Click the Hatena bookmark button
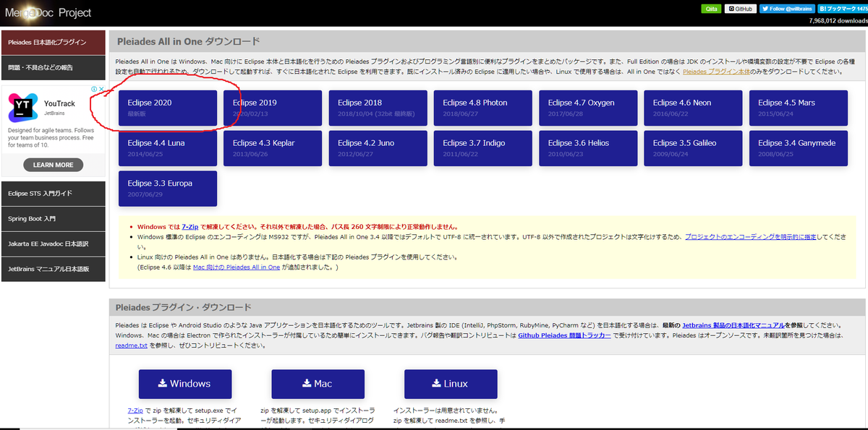Screen dimensions: 868x430 click(x=842, y=9)
